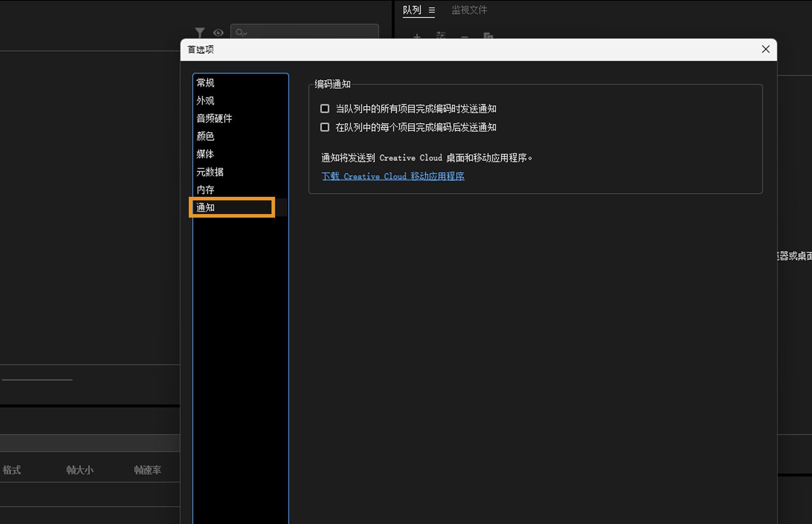Switch to the 监视文件 tab
Image resolution: width=812 pixels, height=524 pixels.
click(x=468, y=10)
